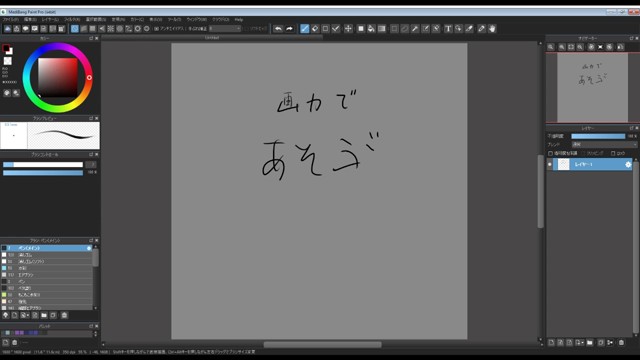The height and width of the screenshot is (360, 640).
Task: Turn snap off icon in snap toolbar
Action: coord(75,29)
